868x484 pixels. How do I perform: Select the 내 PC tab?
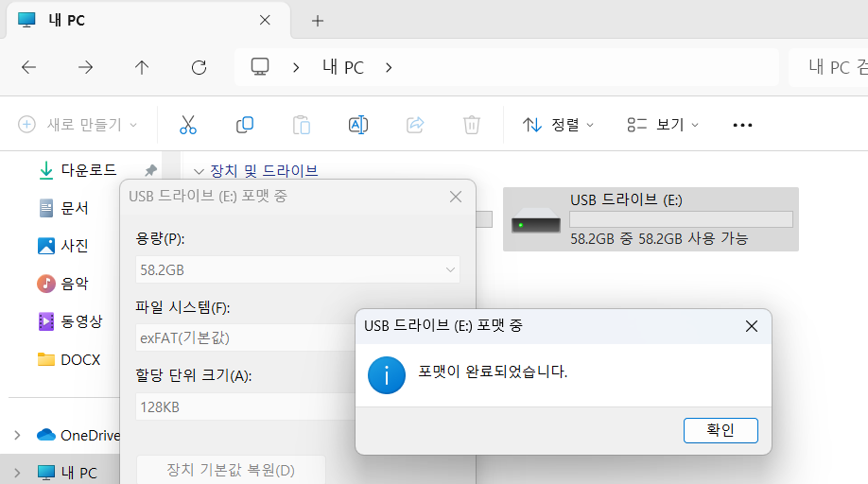click(148, 21)
